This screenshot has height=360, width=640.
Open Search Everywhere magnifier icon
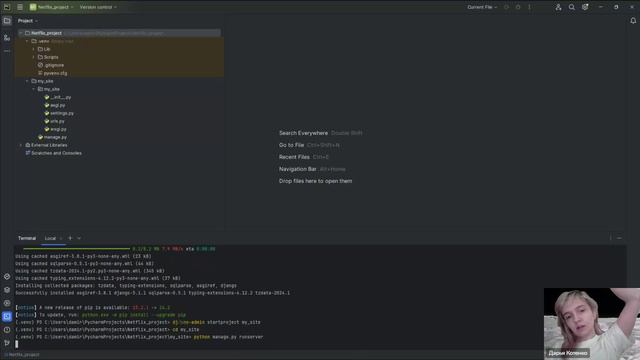571,7
